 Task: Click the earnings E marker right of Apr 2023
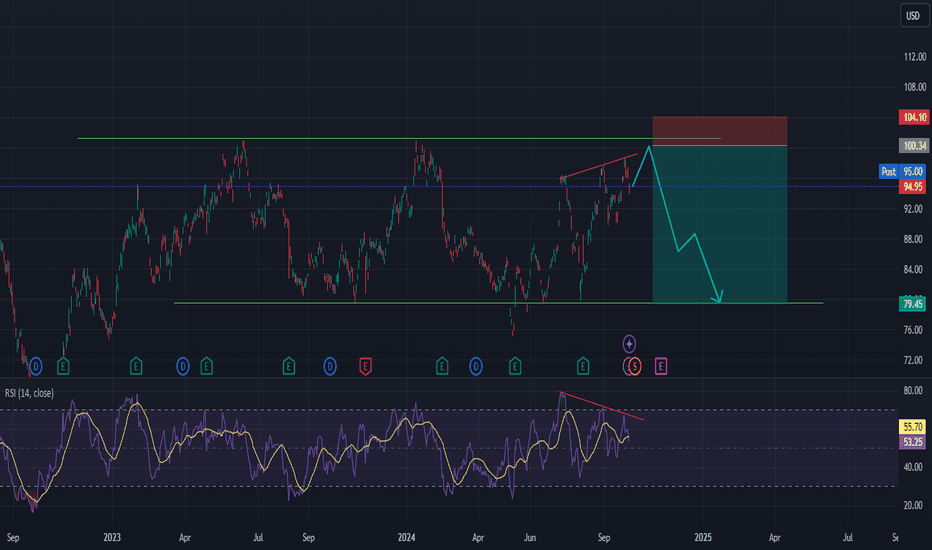click(206, 367)
